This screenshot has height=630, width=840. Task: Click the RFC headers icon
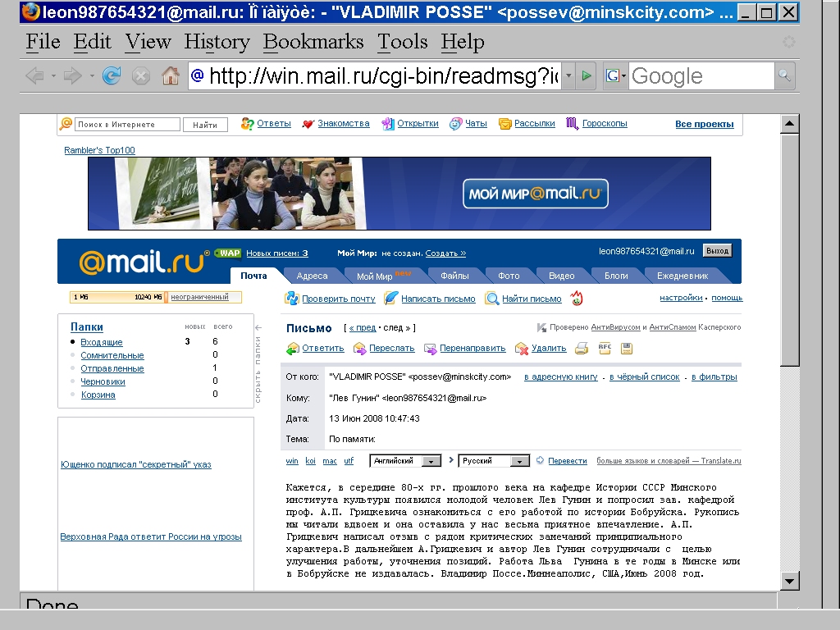click(605, 348)
